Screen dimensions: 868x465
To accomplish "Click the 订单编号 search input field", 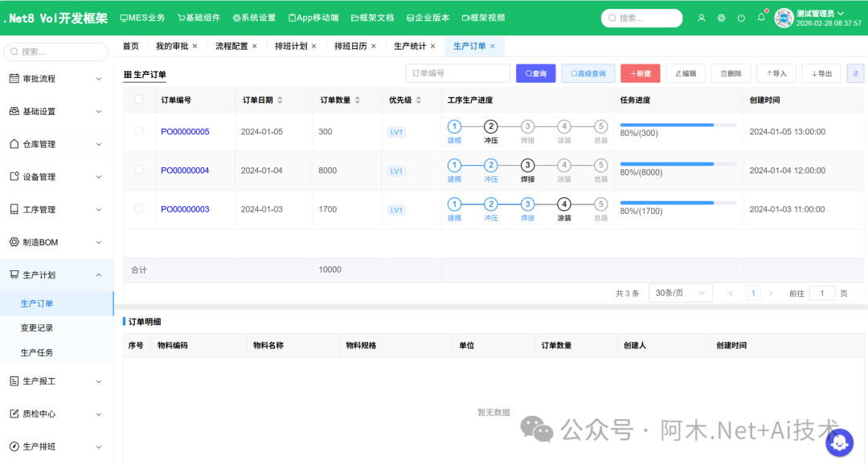I will [x=457, y=72].
